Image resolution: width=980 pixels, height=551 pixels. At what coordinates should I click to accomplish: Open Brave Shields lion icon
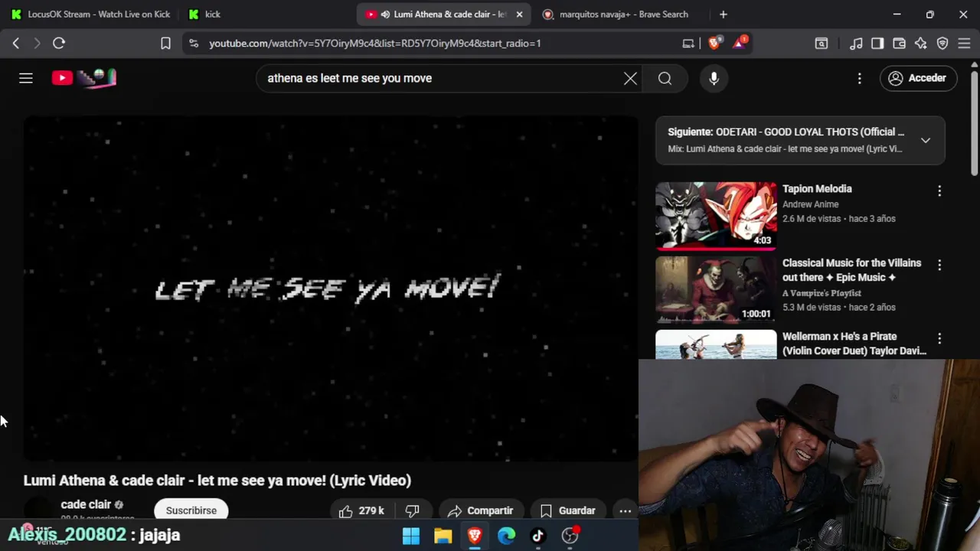714,44
